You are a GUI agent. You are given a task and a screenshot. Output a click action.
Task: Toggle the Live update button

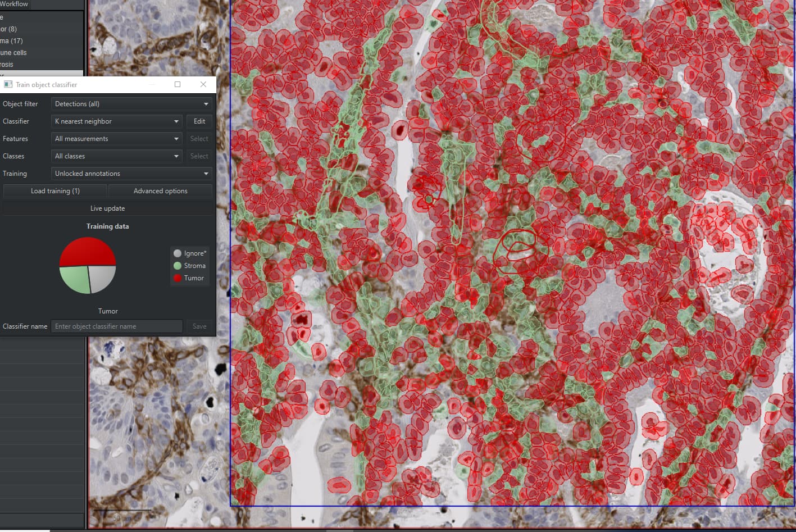pos(108,208)
